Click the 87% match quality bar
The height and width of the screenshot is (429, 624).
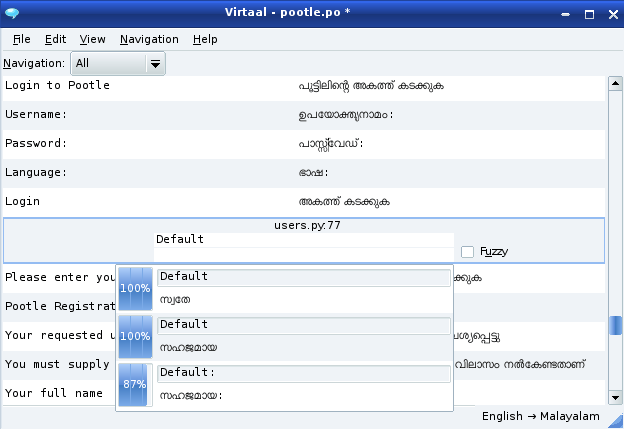(135, 385)
